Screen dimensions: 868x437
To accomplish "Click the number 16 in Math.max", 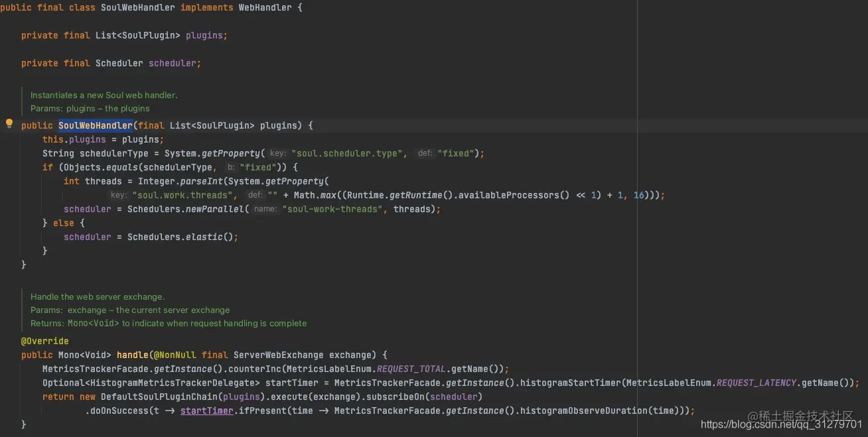I will [x=639, y=195].
